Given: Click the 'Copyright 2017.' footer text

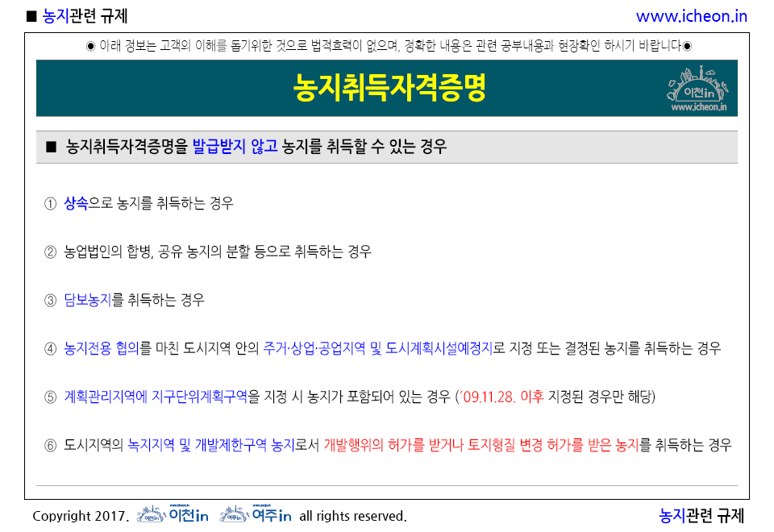Looking at the screenshot, I should pos(81,516).
